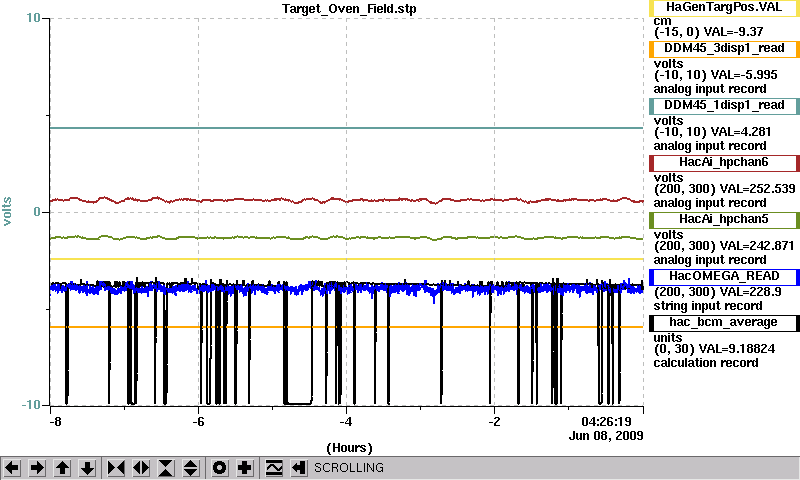Click the plus cross toolbar icon
This screenshot has width=800, height=480.
[245, 468]
